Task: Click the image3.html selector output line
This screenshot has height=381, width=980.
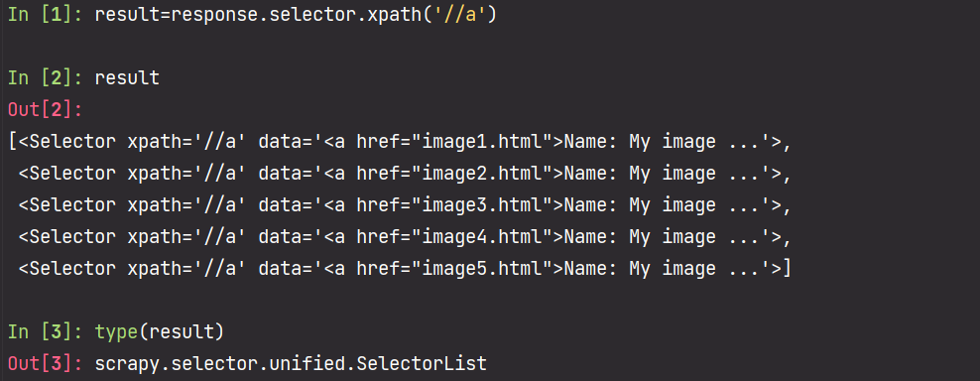Action: point(405,205)
